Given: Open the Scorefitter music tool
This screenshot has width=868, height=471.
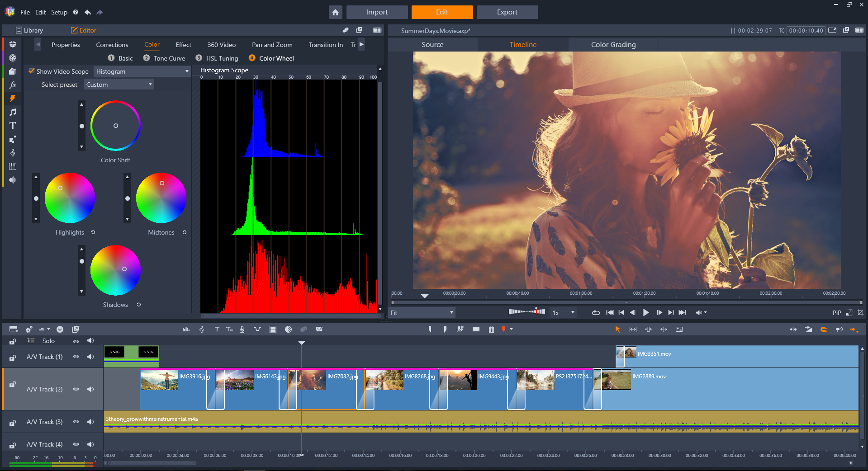Looking at the screenshot, I should coord(202,329).
